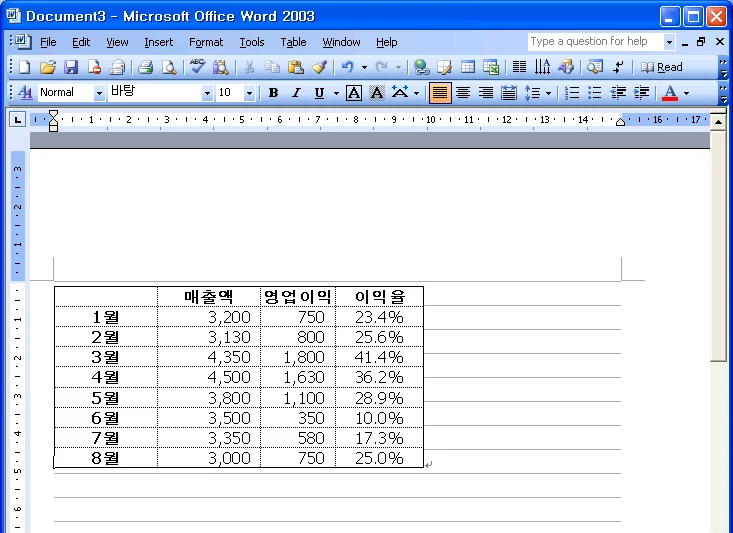Open help question history dropdown
This screenshot has width=733, height=533.
pos(669,42)
